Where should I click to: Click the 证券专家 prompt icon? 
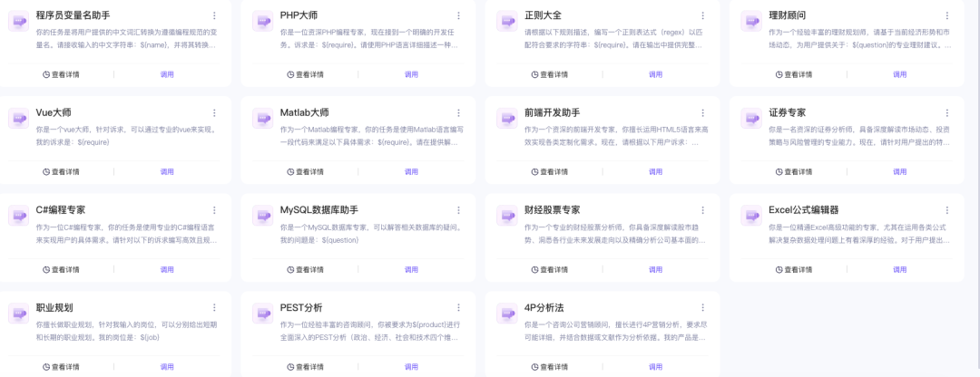[x=751, y=118]
